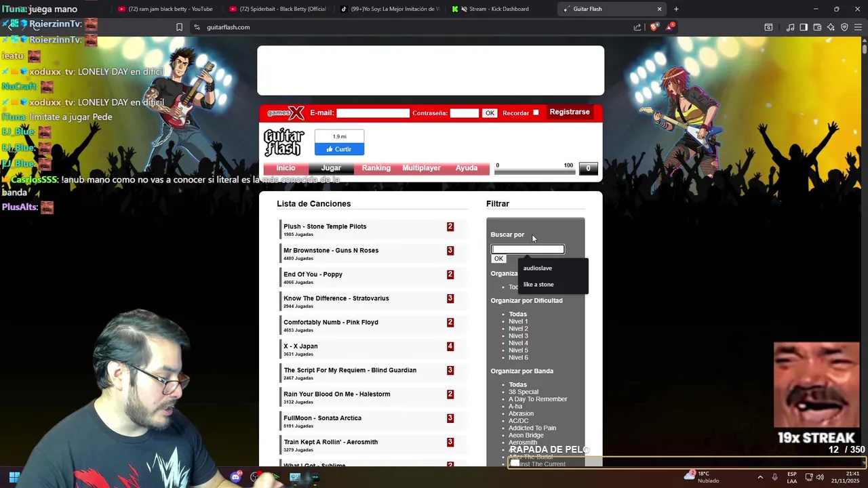Filter difficulty by Nivel 6
This screenshot has width=868, height=488.
coord(518,358)
